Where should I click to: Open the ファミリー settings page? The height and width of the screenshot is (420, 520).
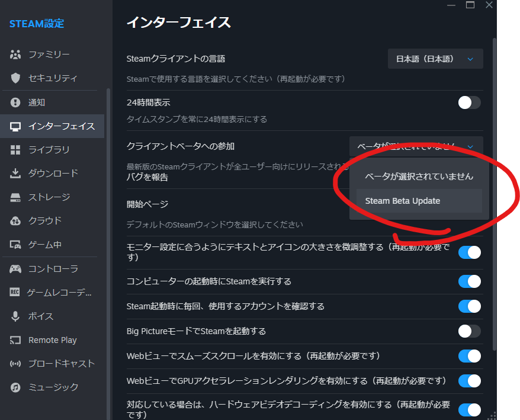[x=53, y=54]
